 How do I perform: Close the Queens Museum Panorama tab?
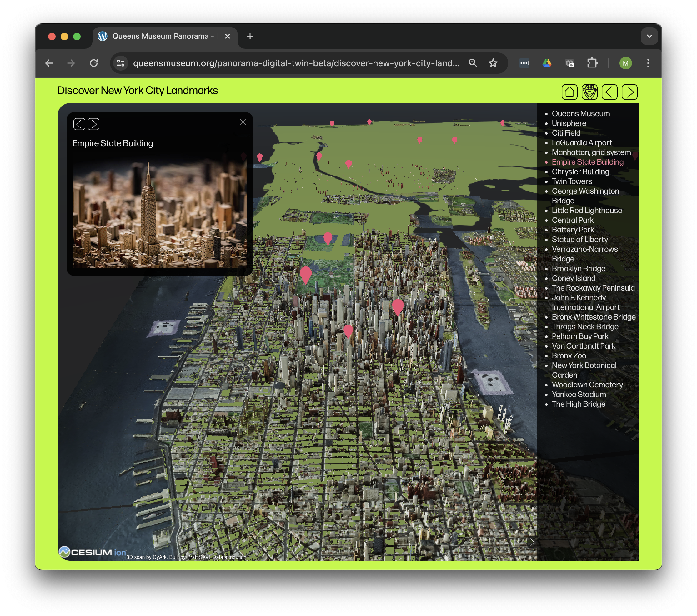click(228, 36)
